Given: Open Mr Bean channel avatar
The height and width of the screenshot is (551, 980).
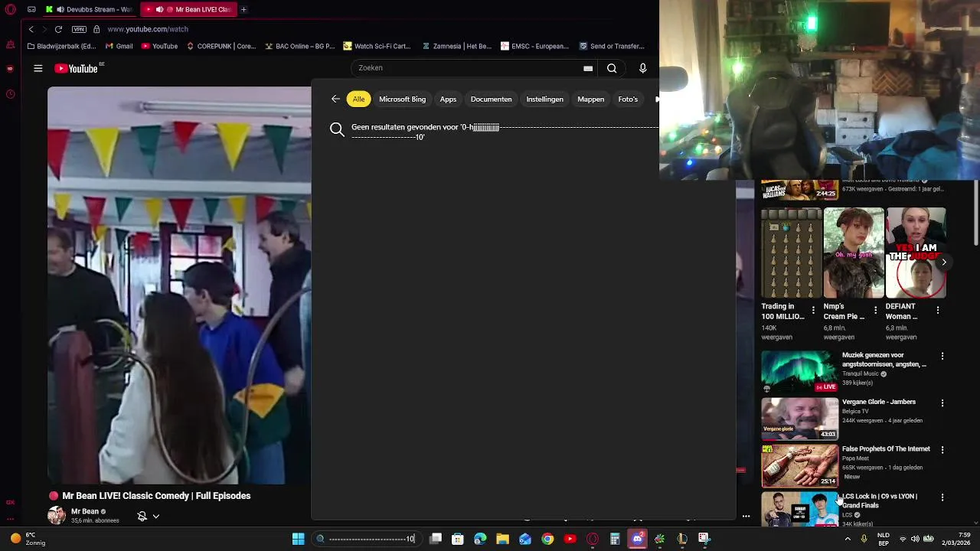Looking at the screenshot, I should click(57, 515).
